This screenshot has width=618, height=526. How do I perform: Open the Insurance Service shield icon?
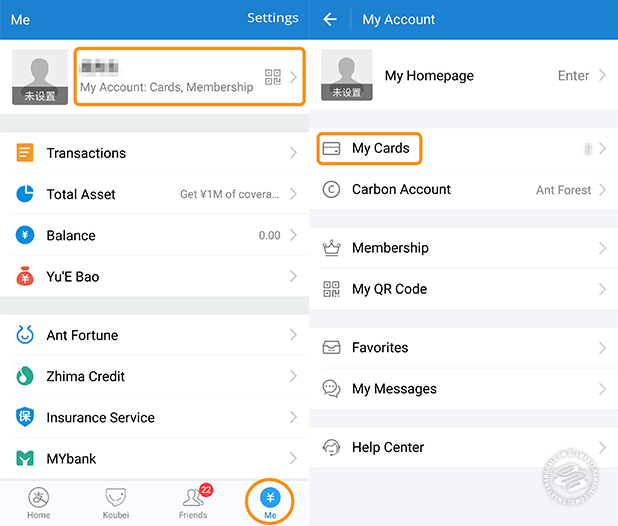point(25,417)
